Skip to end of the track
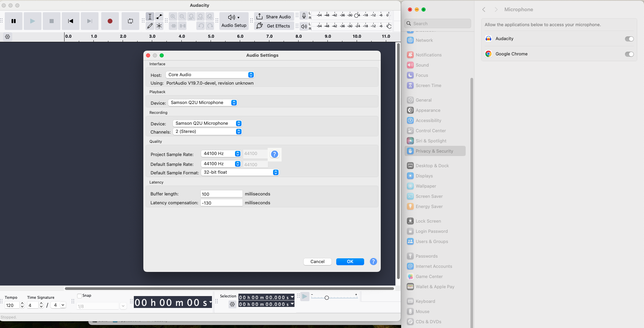Screen dimensions: 644x328 (x=90, y=21)
